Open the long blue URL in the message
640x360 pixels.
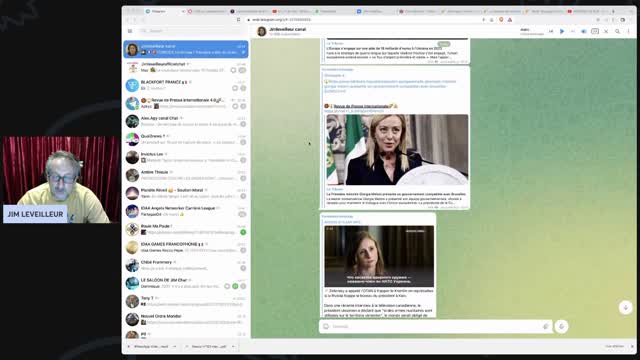390,86
